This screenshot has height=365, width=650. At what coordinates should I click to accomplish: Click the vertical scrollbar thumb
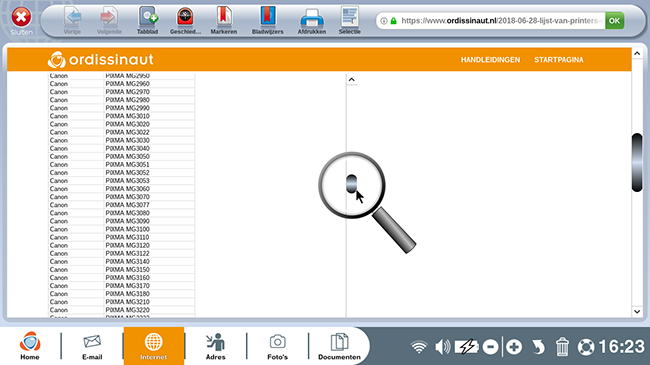point(637,162)
